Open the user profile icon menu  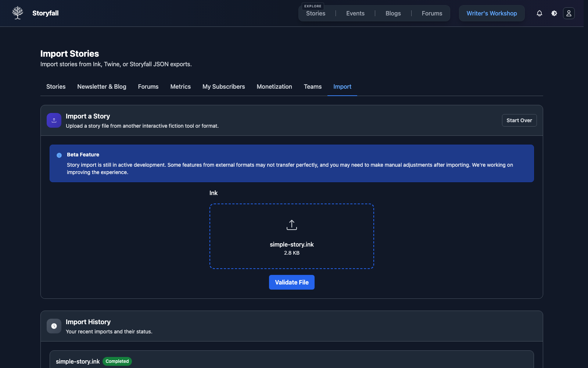tap(569, 13)
